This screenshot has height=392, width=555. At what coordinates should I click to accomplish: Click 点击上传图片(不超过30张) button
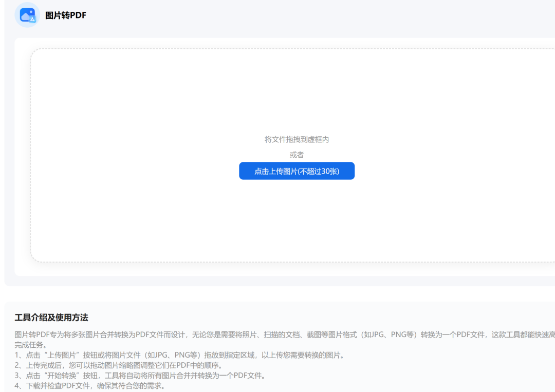[x=297, y=171]
